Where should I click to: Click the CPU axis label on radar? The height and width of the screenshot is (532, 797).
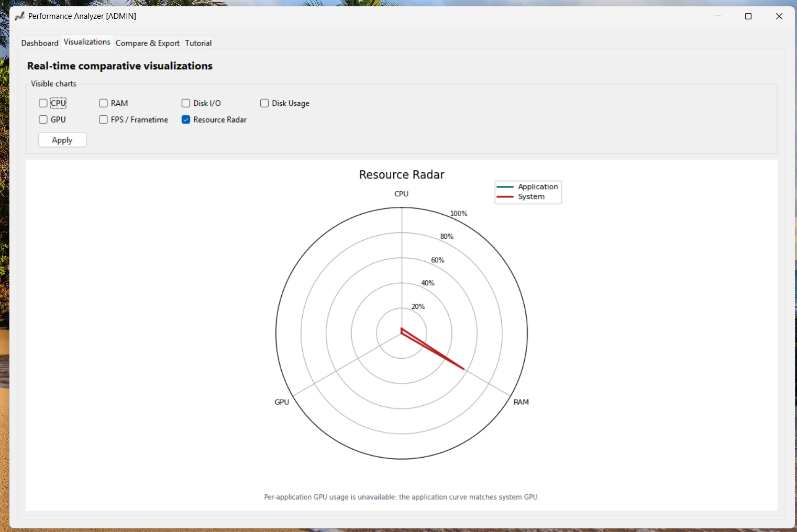tap(401, 194)
